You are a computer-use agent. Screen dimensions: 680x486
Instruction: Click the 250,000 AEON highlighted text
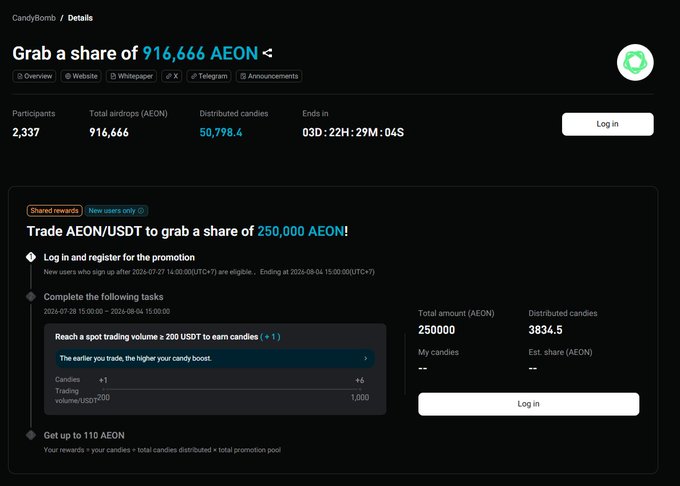[x=301, y=231]
